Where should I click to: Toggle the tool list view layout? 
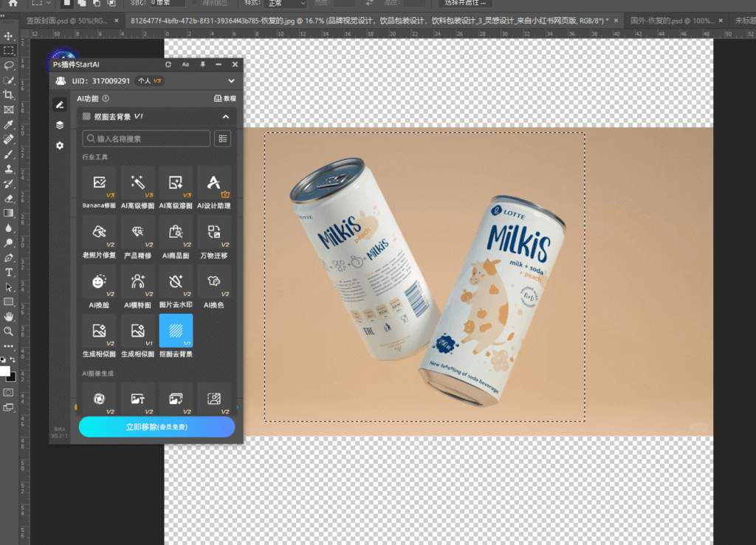tap(222, 138)
